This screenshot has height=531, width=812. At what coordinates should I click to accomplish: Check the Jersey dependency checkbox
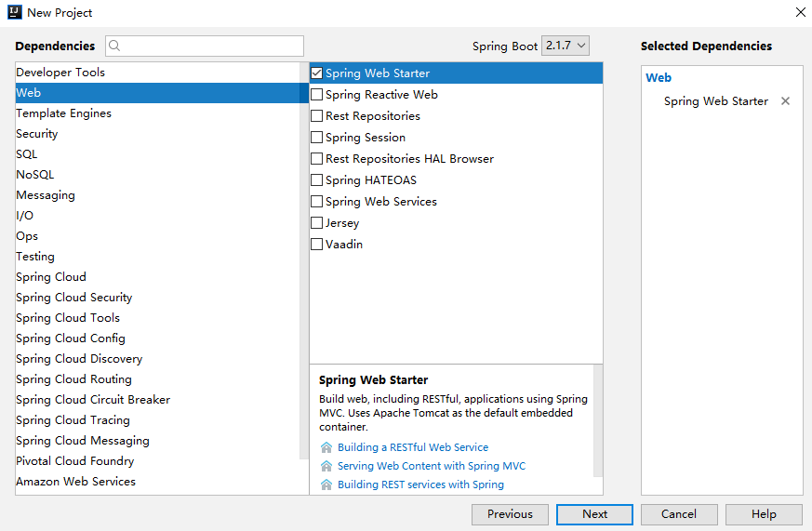(x=317, y=223)
